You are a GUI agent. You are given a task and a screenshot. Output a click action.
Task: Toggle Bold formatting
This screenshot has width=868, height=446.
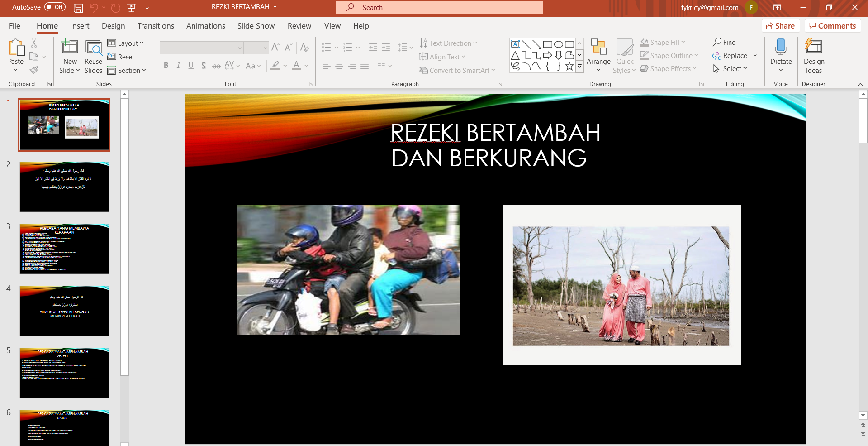coord(166,66)
